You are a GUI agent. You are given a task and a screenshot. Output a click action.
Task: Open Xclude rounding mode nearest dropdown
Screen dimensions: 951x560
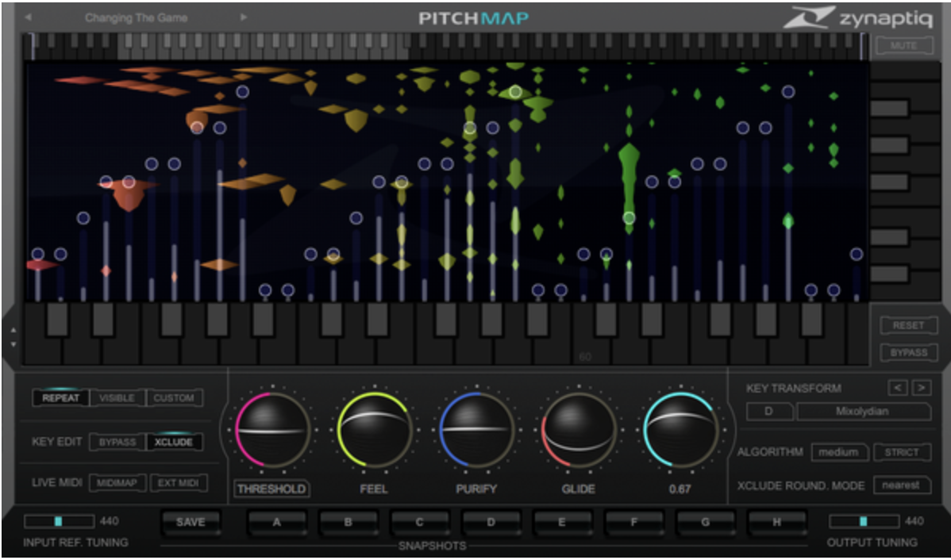(x=902, y=485)
